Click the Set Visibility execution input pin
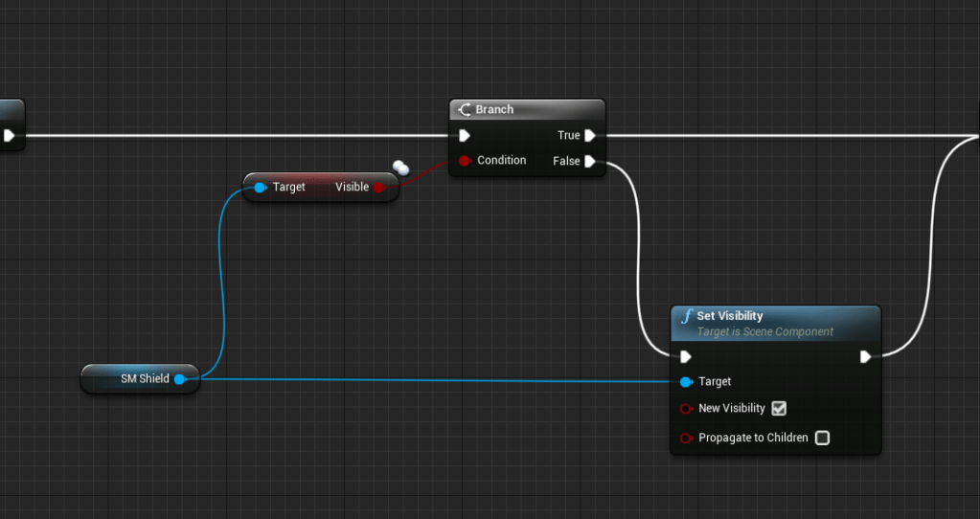The width and height of the screenshot is (980, 519). (686, 356)
